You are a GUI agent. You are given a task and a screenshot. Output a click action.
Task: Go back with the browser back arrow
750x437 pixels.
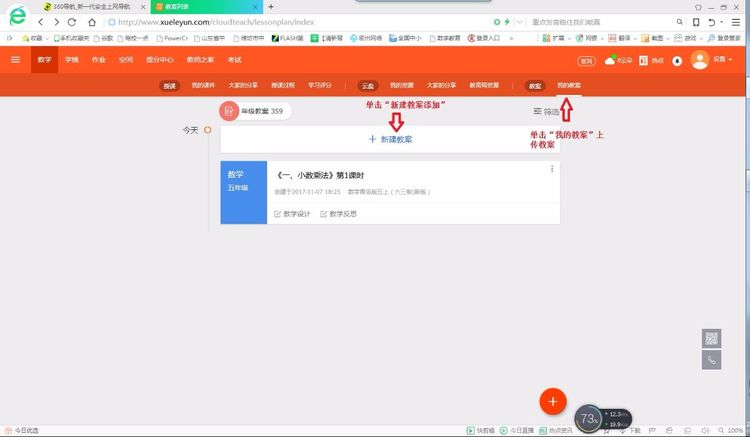click(41, 22)
